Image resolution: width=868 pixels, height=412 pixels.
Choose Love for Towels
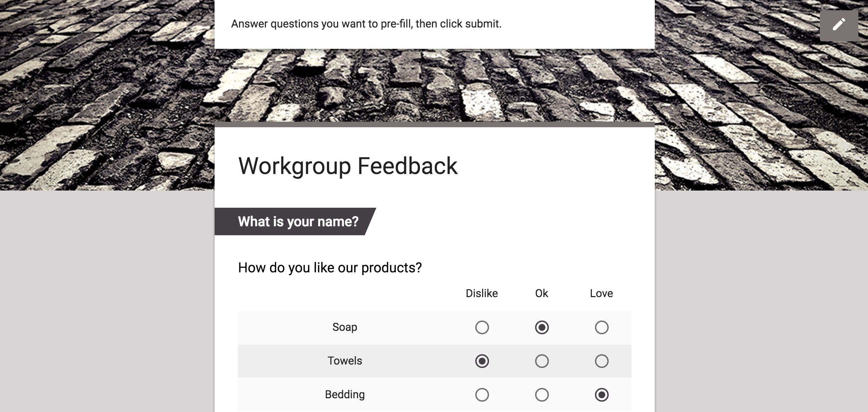[601, 361]
